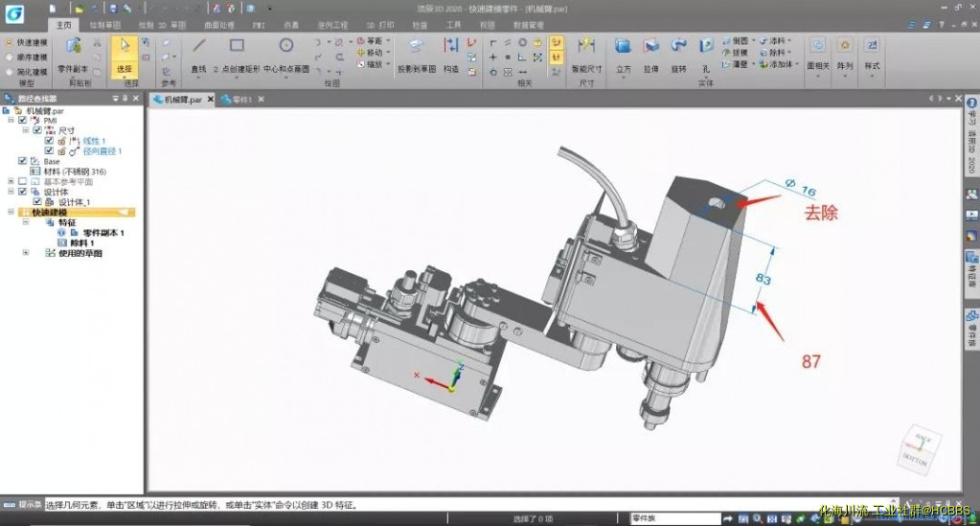980x526 pixels.
Task: Click the view orientation cube
Action: pyautogui.click(x=920, y=450)
